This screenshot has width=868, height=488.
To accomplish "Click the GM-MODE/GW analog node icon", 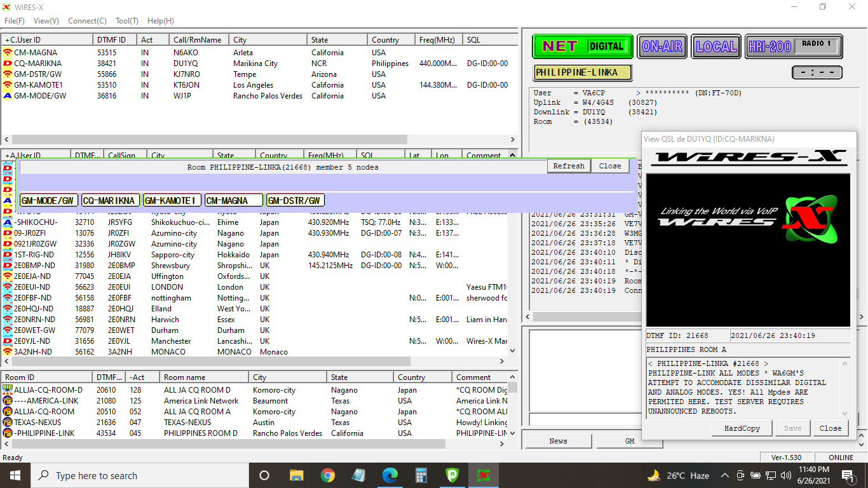I will [8, 96].
